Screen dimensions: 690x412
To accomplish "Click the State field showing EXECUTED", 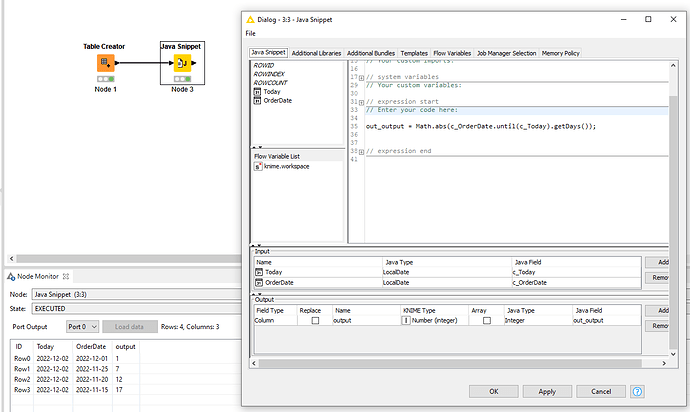I will [136, 309].
